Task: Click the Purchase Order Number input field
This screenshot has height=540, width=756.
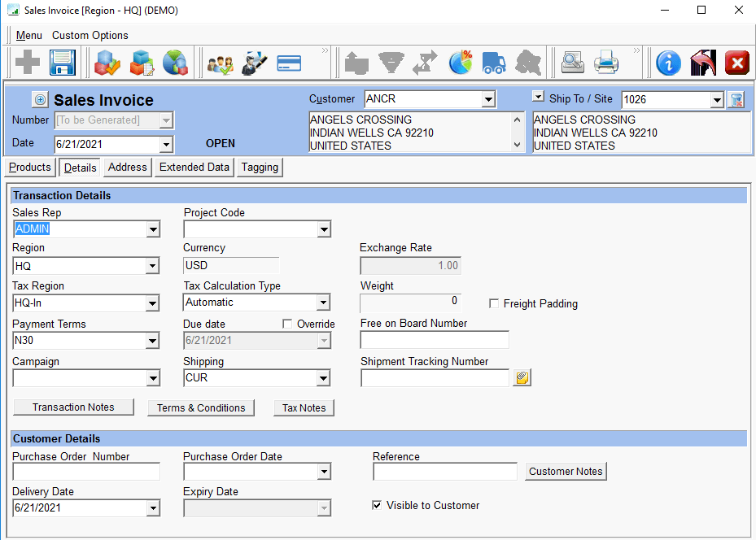Action: click(86, 472)
